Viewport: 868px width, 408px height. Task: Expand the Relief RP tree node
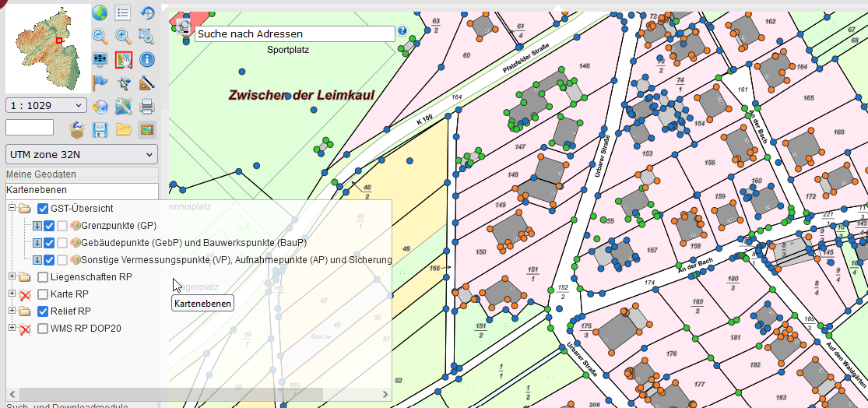pyautogui.click(x=12, y=311)
